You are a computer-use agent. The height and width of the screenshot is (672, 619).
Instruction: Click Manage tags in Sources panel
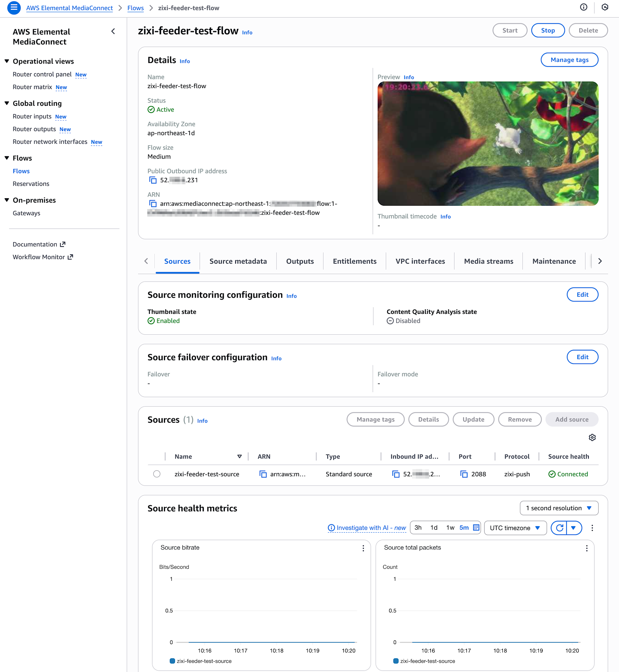click(x=375, y=419)
